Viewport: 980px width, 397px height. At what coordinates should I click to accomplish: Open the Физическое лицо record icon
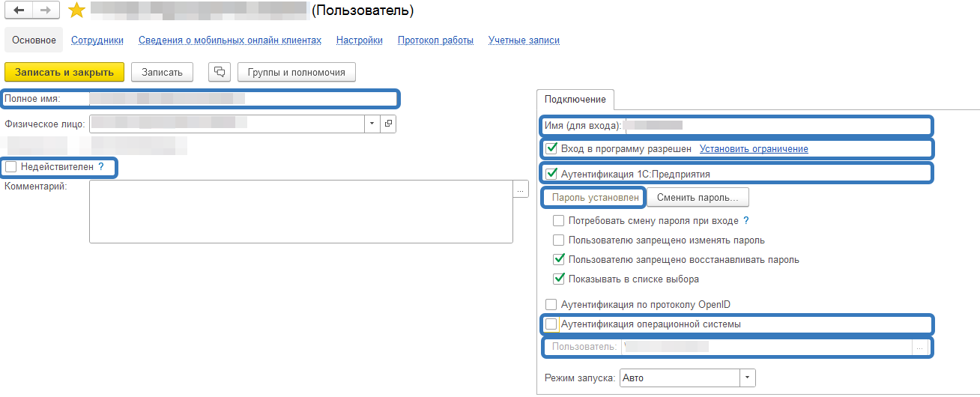point(388,124)
